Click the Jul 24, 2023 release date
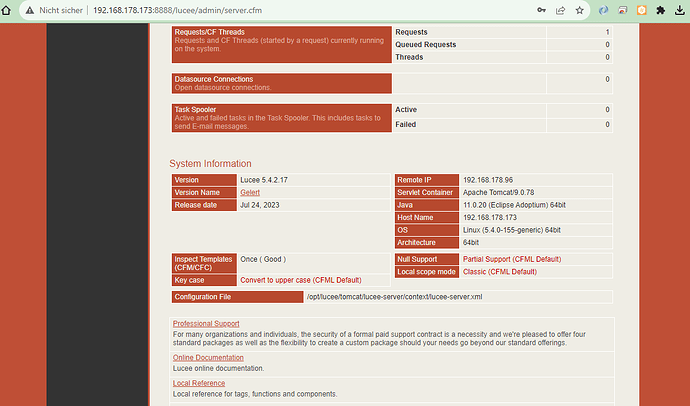 coord(260,205)
